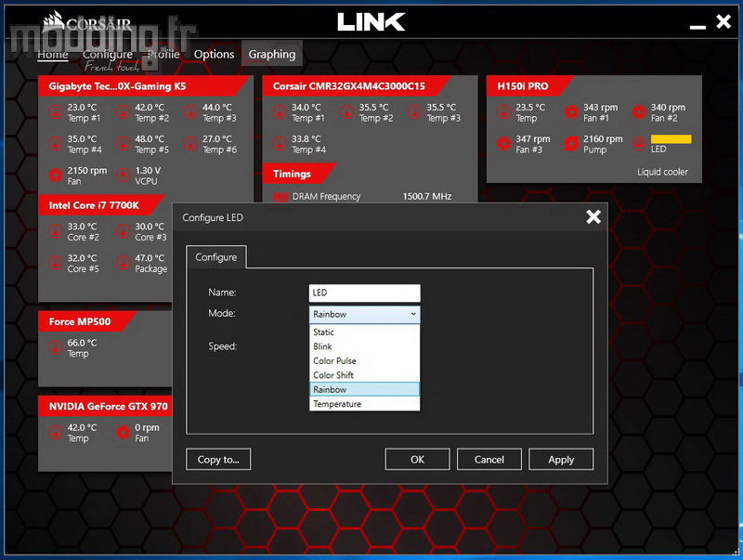Click the Timings section header

tap(298, 174)
